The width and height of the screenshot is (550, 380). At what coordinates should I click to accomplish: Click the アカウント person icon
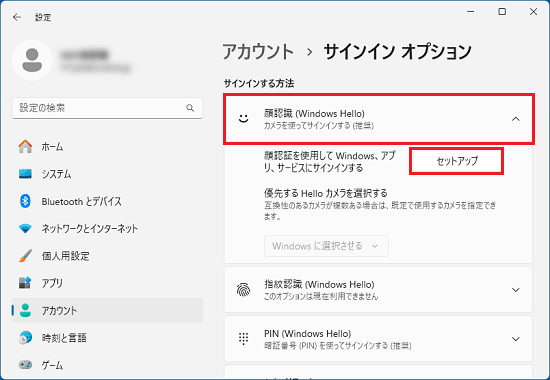coord(25,310)
